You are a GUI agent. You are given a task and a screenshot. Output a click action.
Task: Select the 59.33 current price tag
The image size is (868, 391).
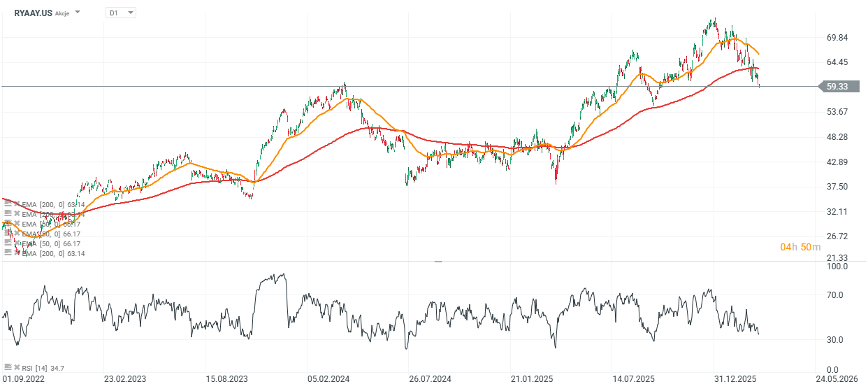(837, 87)
